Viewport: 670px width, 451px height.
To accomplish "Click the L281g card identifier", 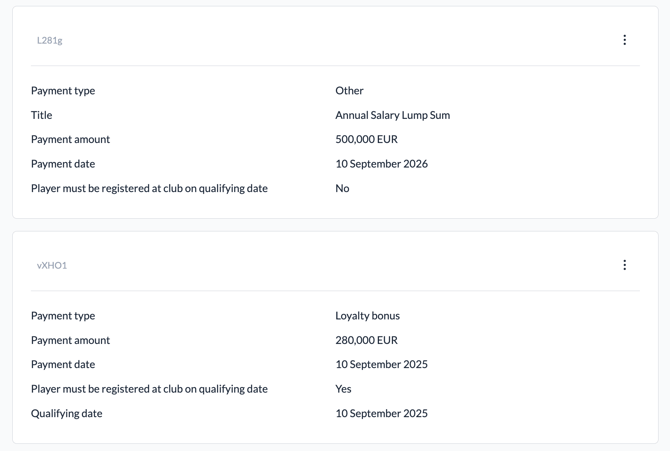I will 50,41.
